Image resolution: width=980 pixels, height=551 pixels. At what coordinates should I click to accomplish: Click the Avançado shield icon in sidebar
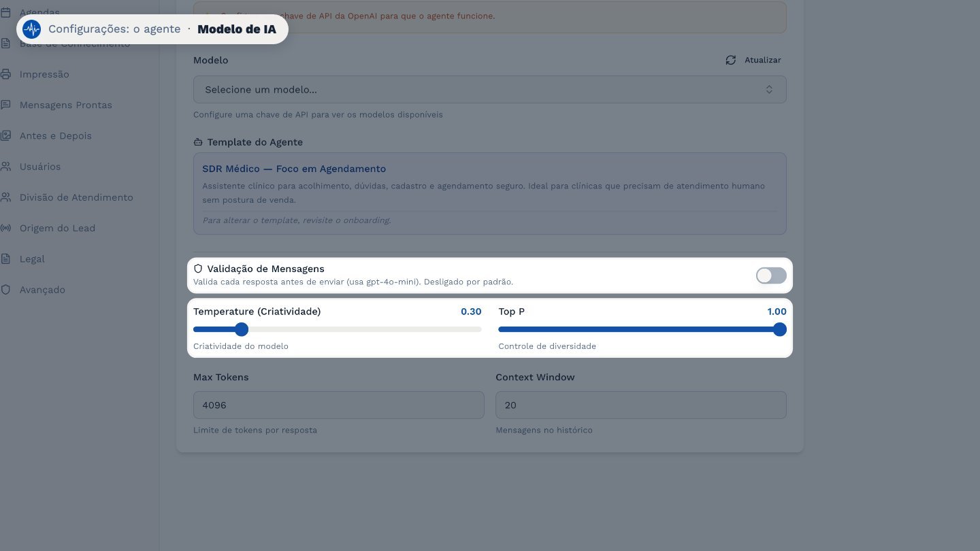point(5,290)
